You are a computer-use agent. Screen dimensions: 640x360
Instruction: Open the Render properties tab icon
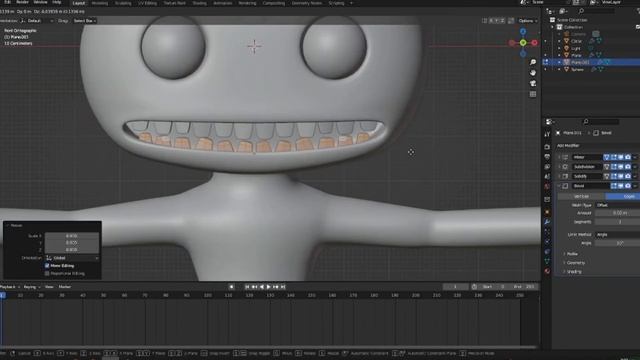point(547,147)
